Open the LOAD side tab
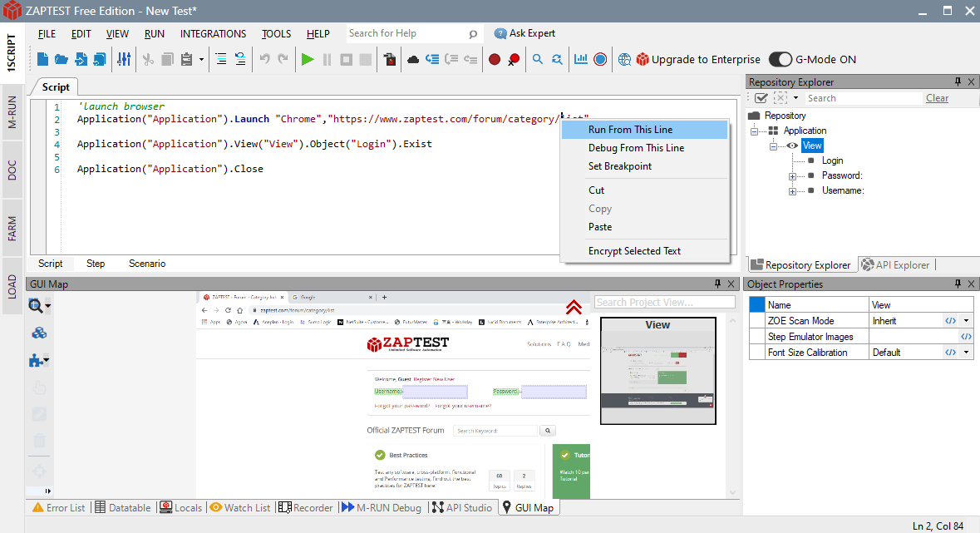Image resolution: width=980 pixels, height=533 pixels. (x=12, y=287)
